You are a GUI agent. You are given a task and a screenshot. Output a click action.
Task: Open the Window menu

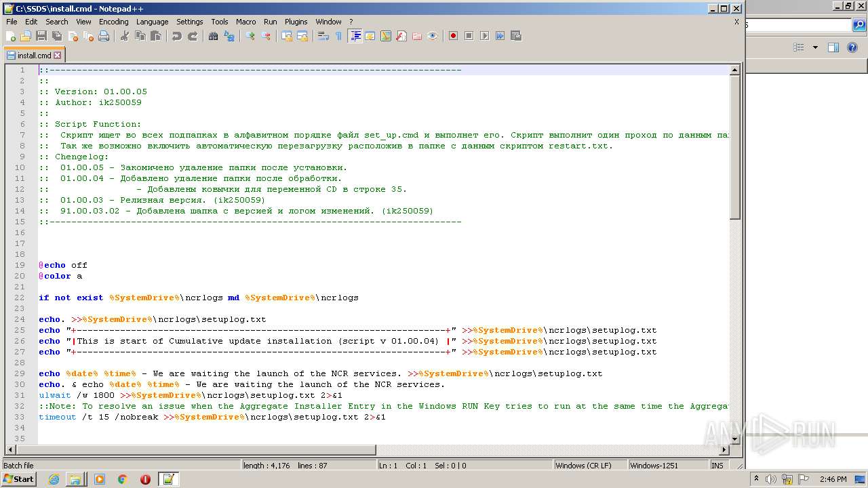[x=328, y=22]
